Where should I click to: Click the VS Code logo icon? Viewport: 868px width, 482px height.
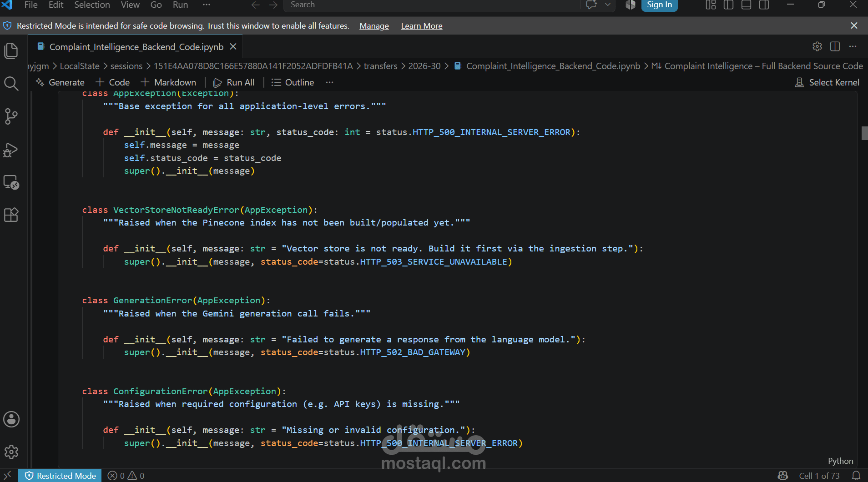(8, 5)
